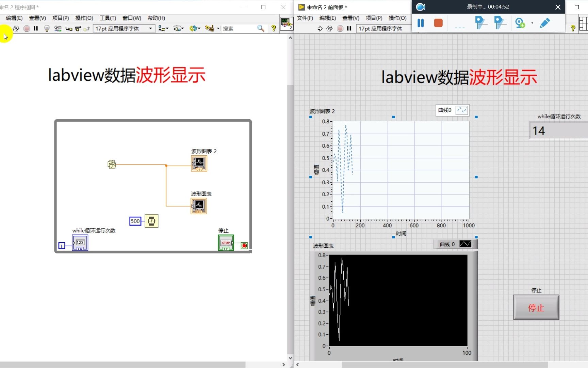Pause execution on the block diagram toolbar
588x368 pixels.
[x=36, y=29]
